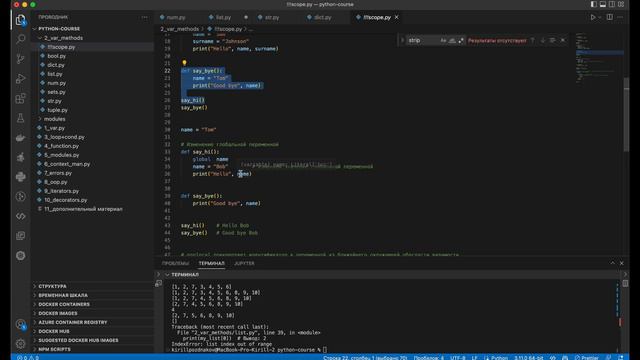Open the Accounts icon in activity bar
This screenshot has width=640, height=360.
pyautogui.click(x=20, y=324)
